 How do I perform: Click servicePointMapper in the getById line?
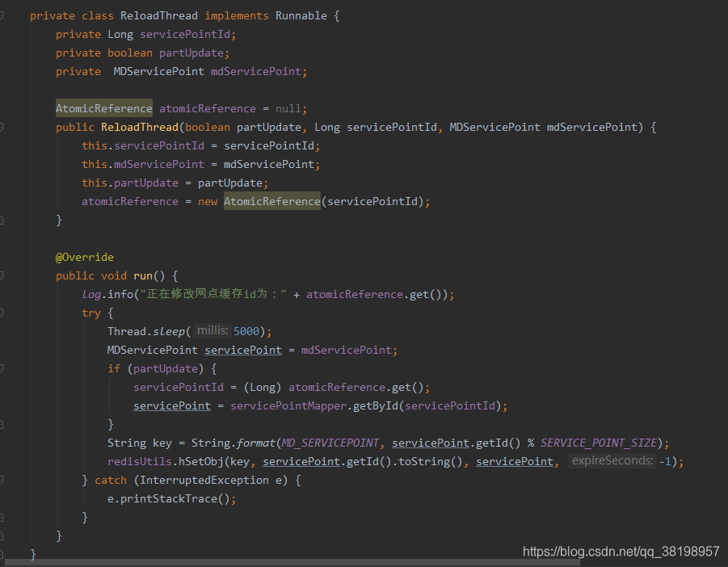288,405
